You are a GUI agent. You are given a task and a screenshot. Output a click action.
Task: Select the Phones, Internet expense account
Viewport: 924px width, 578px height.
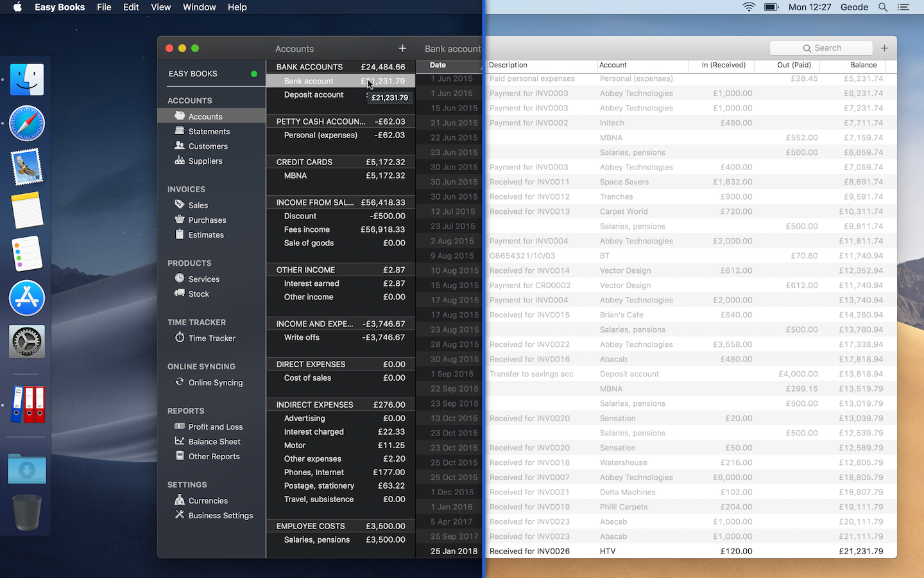[341, 472]
